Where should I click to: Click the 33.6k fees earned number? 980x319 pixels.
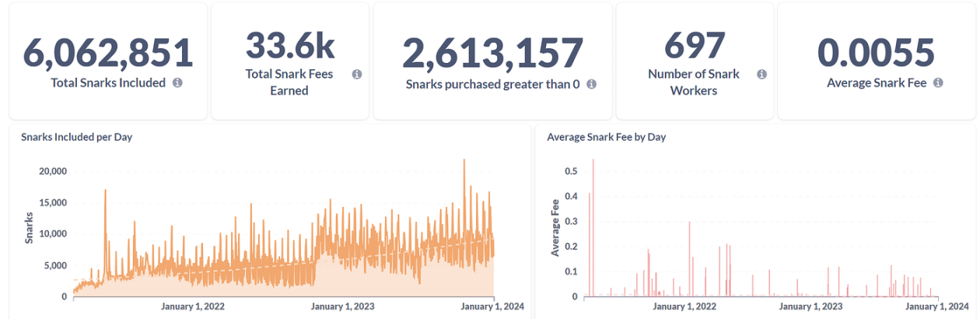tap(289, 45)
